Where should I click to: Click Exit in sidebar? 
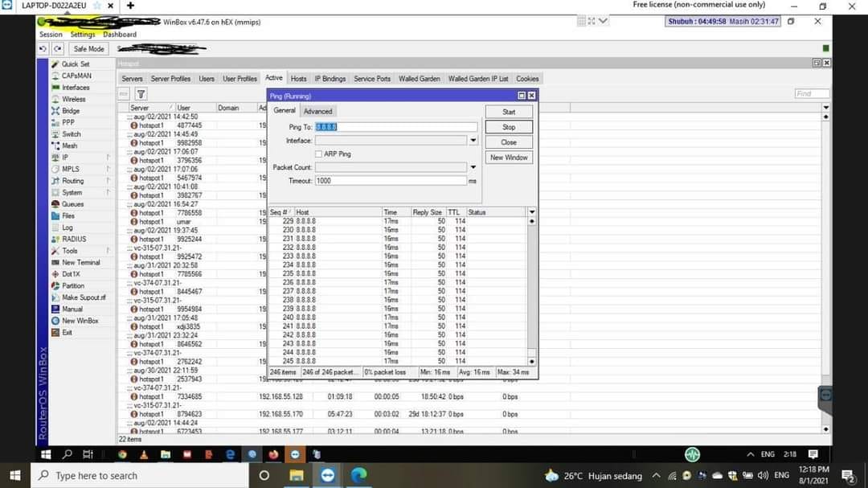67,332
